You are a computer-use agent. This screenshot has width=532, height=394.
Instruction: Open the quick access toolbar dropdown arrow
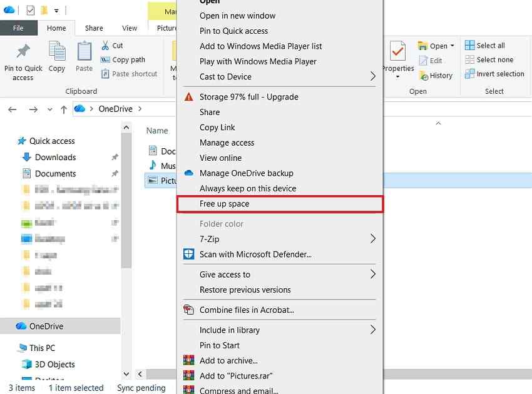pos(56,11)
